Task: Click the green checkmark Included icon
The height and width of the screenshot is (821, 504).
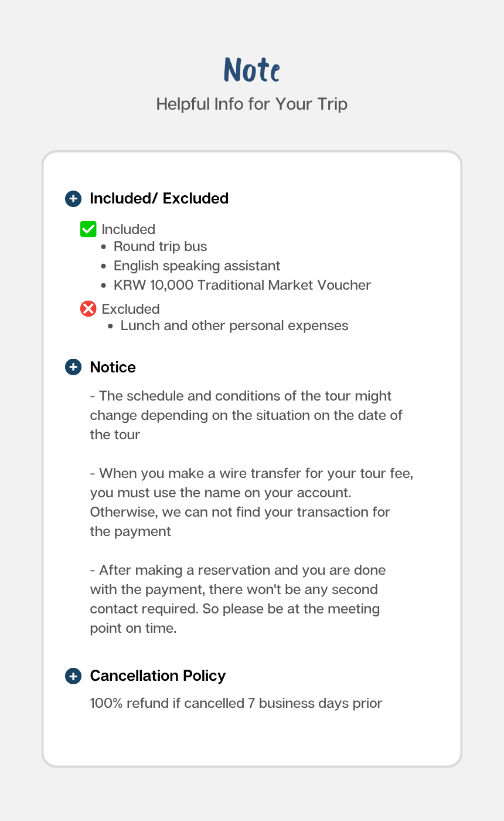Action: pyautogui.click(x=88, y=229)
